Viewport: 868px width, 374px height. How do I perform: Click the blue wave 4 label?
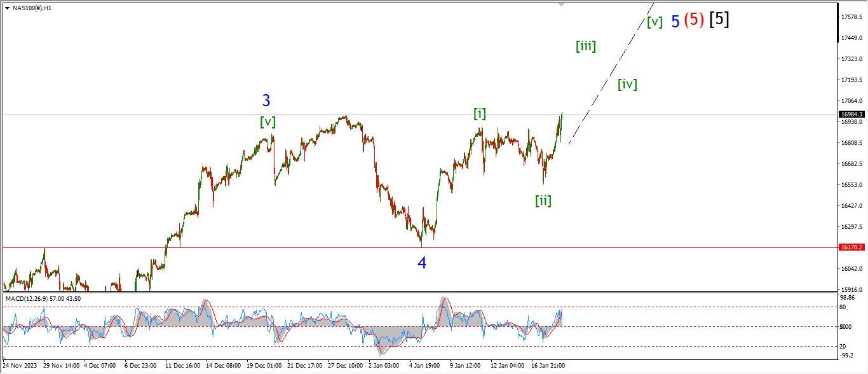click(x=422, y=262)
